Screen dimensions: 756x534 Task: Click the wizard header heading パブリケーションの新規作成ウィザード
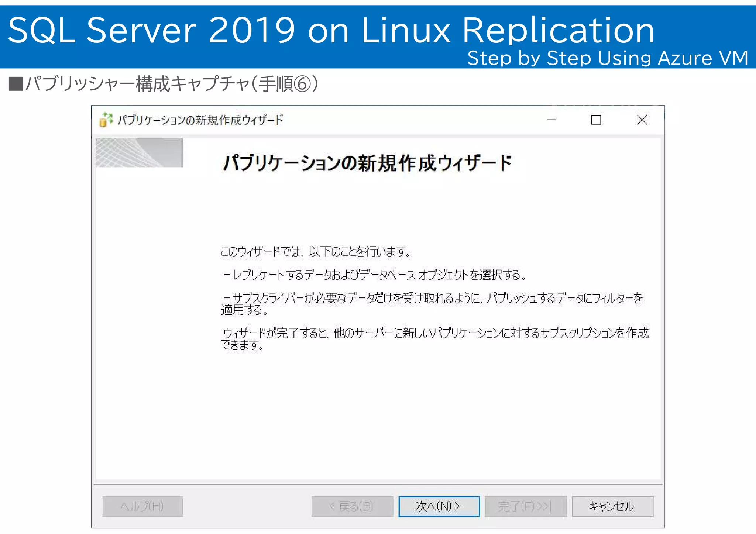pyautogui.click(x=367, y=163)
